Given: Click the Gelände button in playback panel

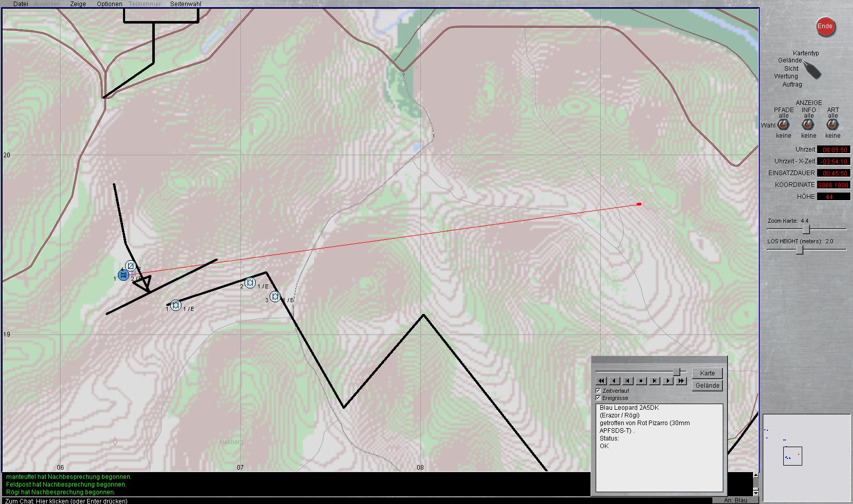Looking at the screenshot, I should click(x=707, y=386).
